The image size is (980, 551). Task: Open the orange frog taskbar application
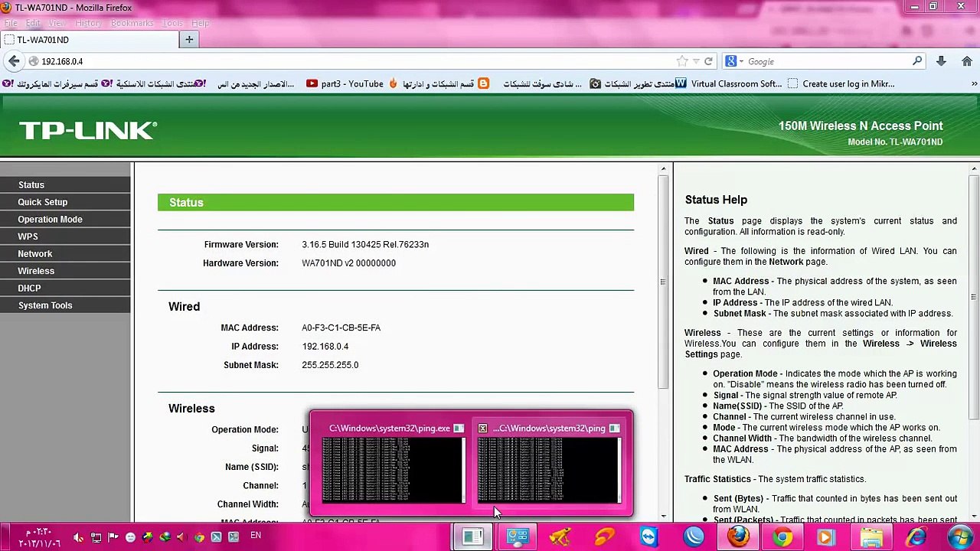click(560, 537)
